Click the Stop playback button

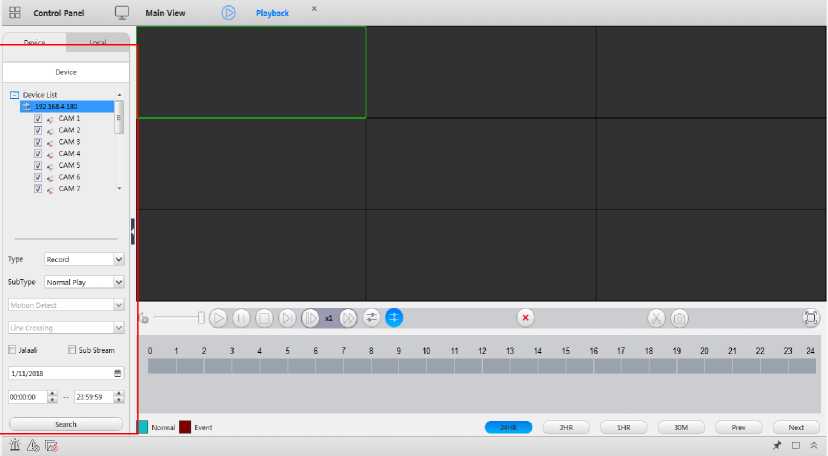click(264, 318)
